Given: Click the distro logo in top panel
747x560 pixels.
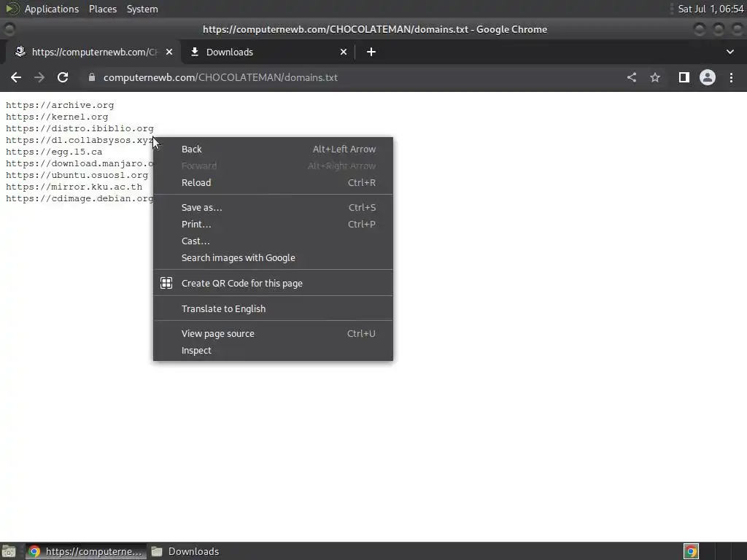Looking at the screenshot, I should 12,9.
